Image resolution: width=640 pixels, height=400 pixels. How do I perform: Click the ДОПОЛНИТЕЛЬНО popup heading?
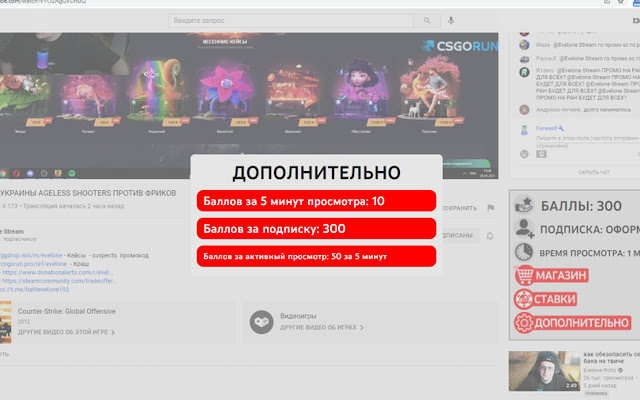[x=316, y=173]
